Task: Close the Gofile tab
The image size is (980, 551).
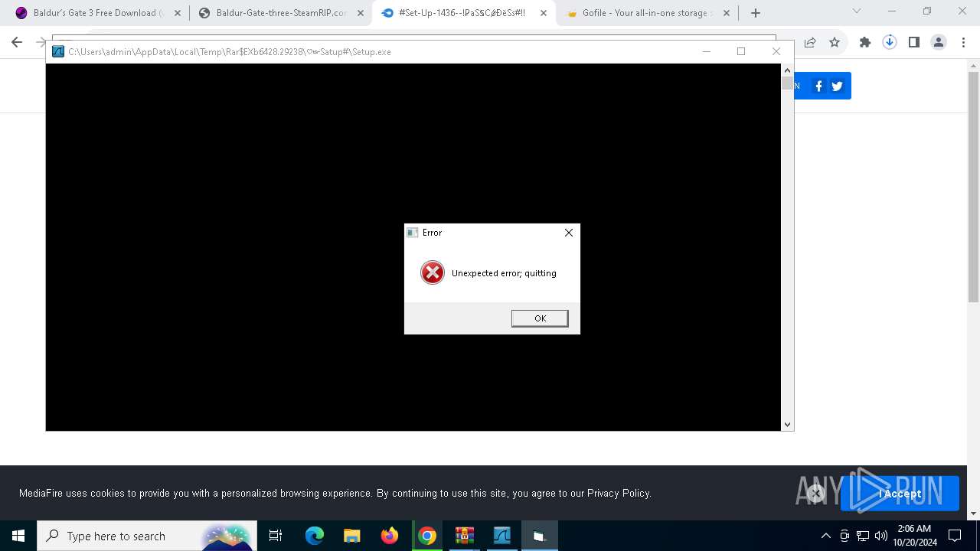Action: click(727, 13)
